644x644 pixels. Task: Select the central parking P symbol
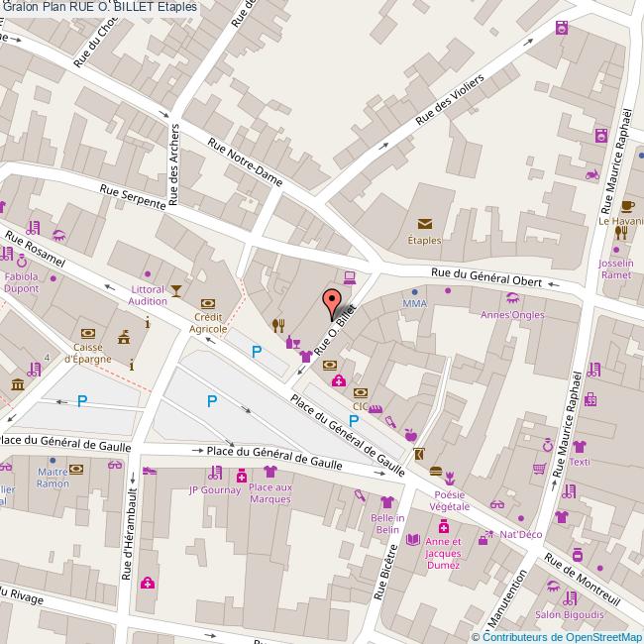click(211, 401)
